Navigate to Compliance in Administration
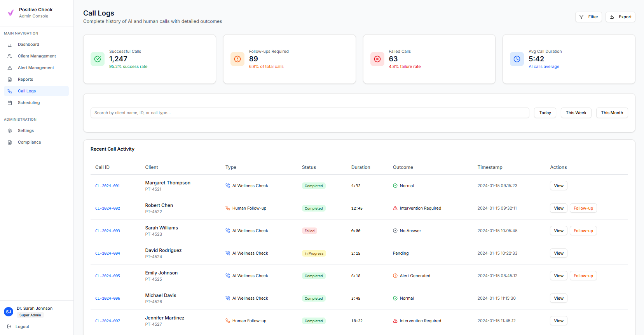 tap(29, 142)
